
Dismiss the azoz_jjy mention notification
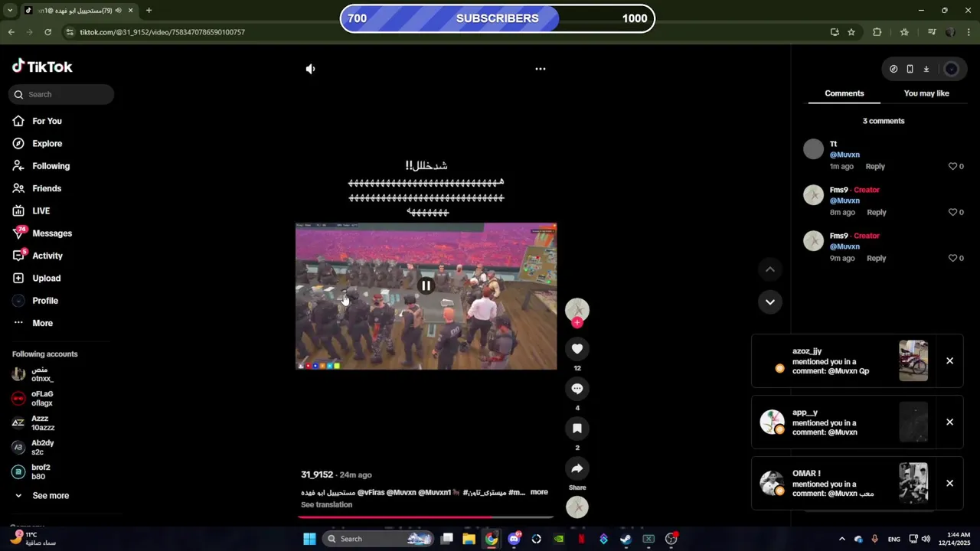click(x=949, y=360)
